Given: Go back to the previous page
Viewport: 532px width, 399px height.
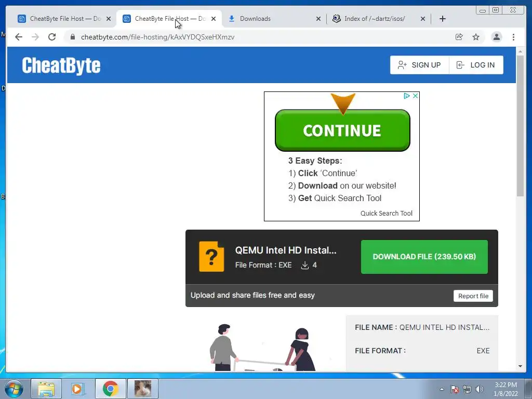Looking at the screenshot, I should click(19, 37).
